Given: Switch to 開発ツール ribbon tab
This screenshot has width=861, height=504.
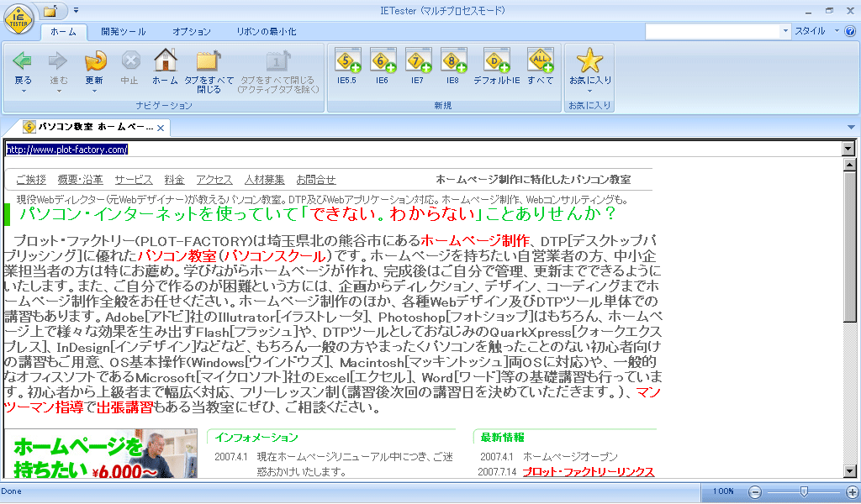Looking at the screenshot, I should click(x=124, y=32).
